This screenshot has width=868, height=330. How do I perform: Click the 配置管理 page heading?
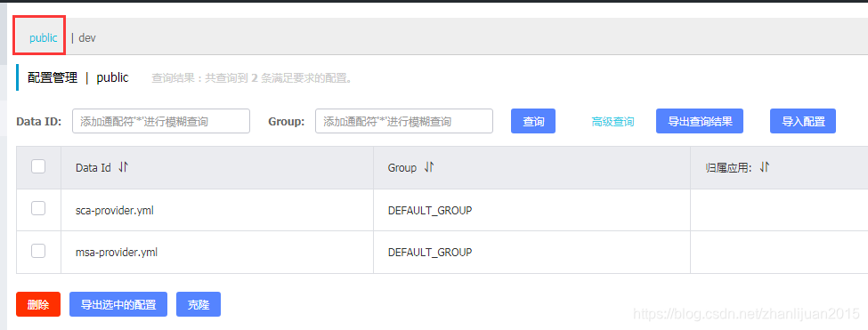tap(53, 78)
